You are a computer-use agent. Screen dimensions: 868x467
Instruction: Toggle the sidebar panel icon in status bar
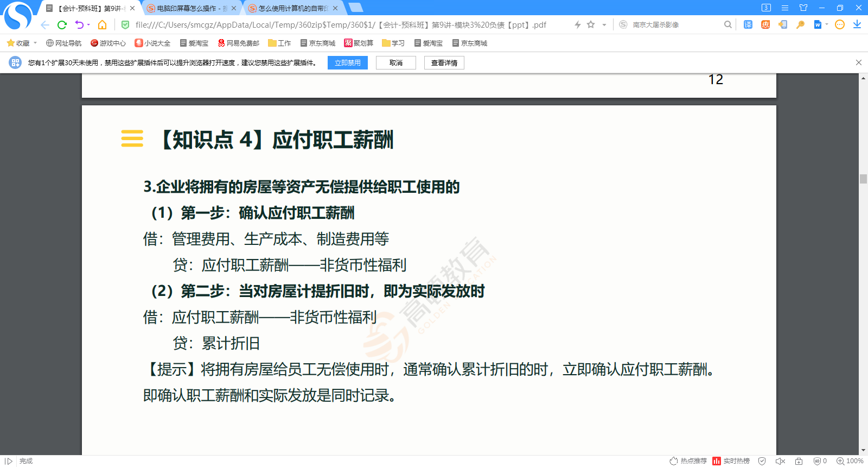coord(8,461)
